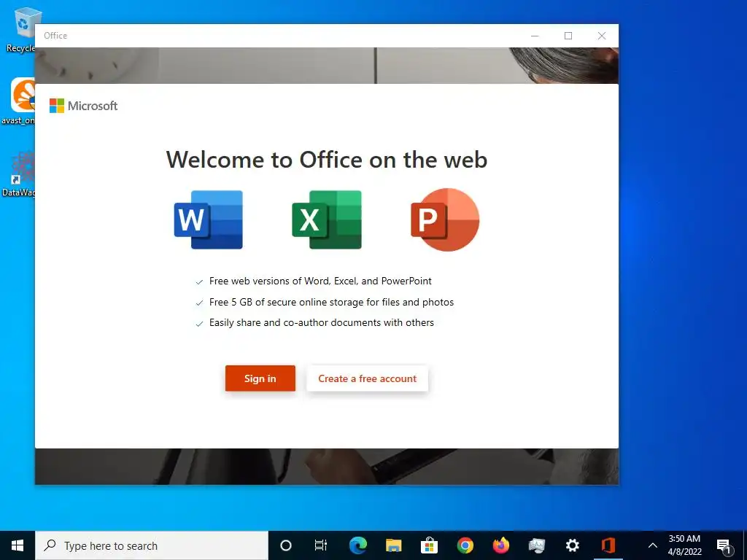
Task: Select the DataWag desktop shortcut
Action: point(19,174)
